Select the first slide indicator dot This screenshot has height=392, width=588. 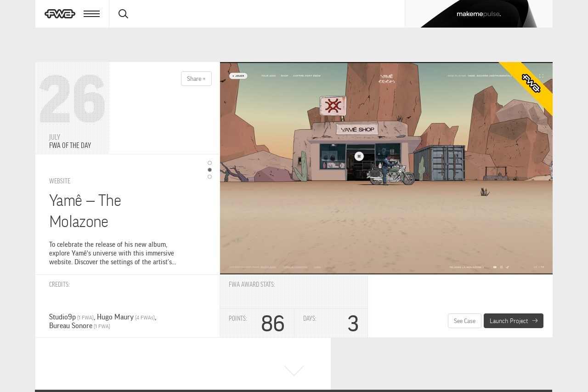click(209, 163)
